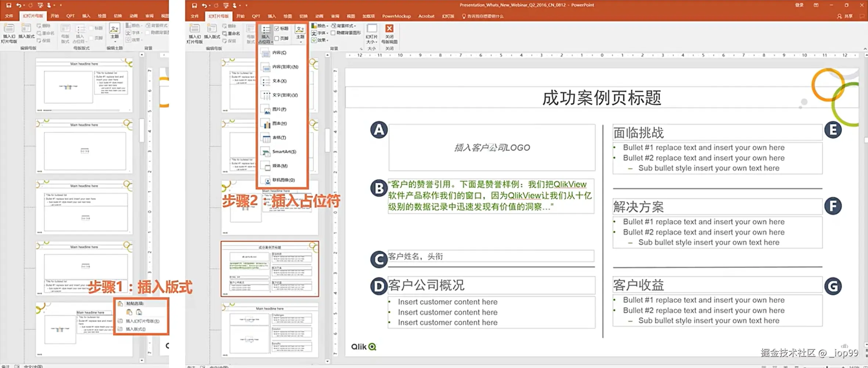The height and width of the screenshot is (368, 868).
Task: Click scroll-up arrow of right window thumbnail pane
Action: tap(328, 55)
